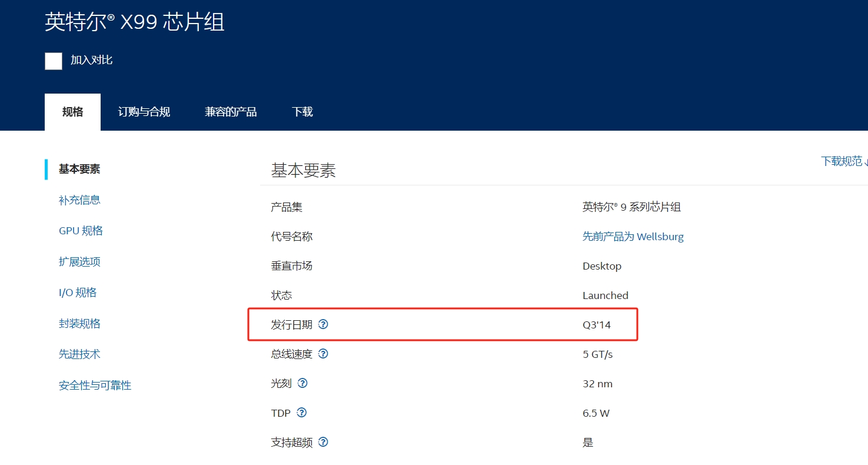Open the 兼容的产品 tab
Viewport: 868px width, 465px height.
(x=230, y=111)
